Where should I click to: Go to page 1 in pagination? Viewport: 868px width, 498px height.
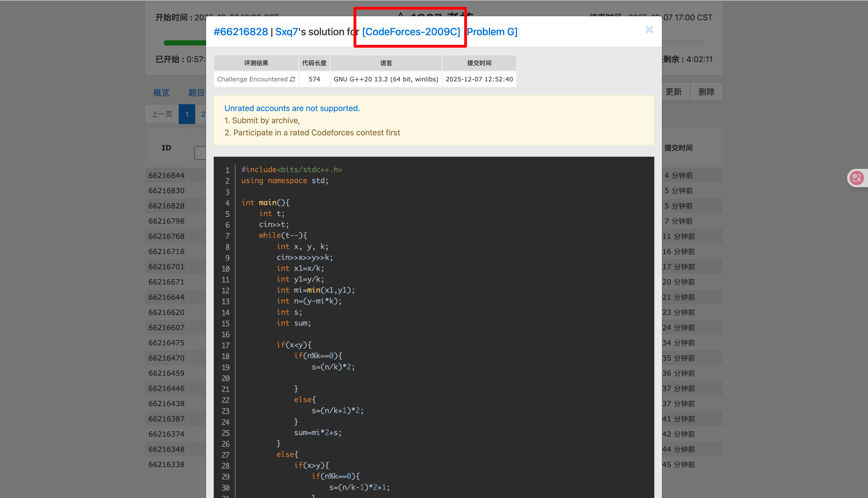(187, 114)
